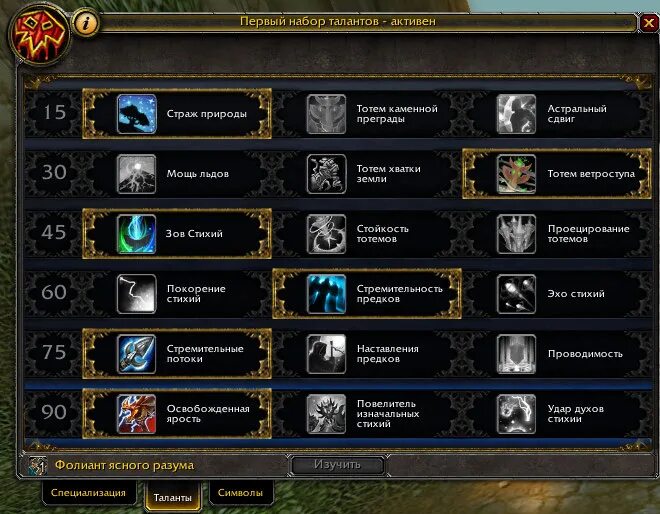Switch to the Специализация tab

pos(88,493)
